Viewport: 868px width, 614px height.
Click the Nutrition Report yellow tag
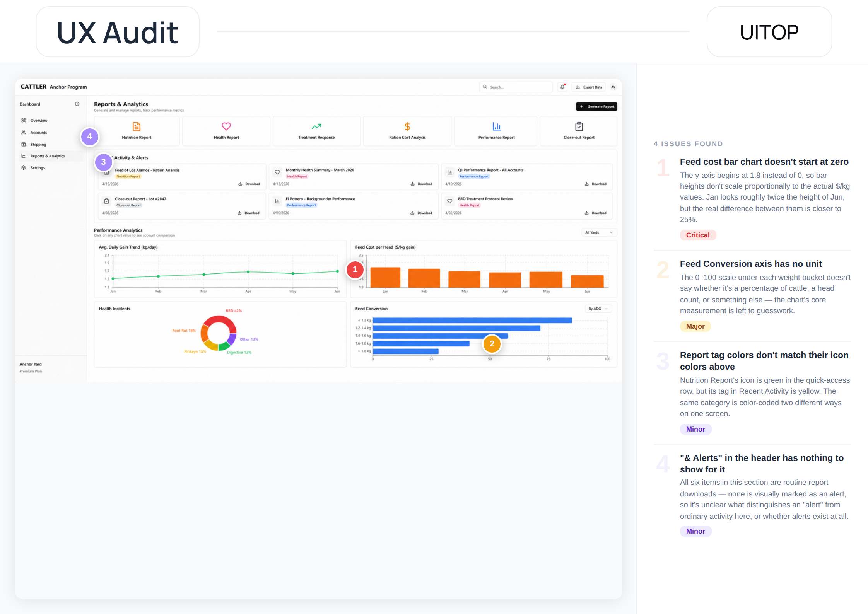128,176
